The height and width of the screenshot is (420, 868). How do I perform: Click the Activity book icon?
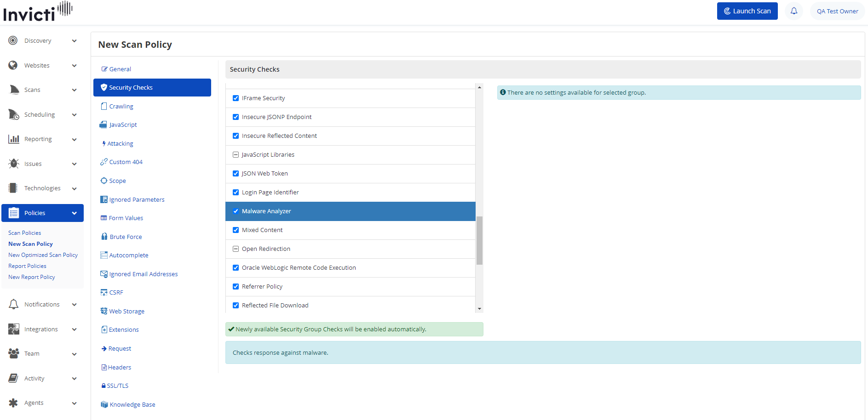coord(13,378)
